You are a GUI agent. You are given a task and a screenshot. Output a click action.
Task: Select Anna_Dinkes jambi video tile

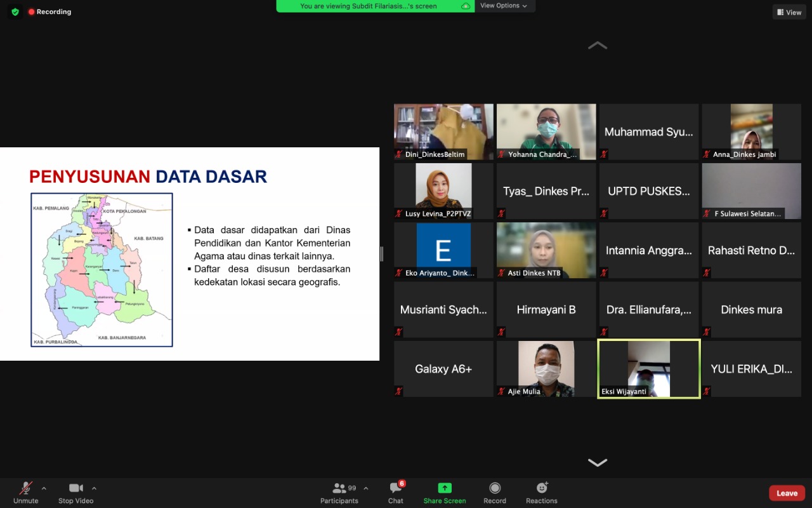click(752, 131)
